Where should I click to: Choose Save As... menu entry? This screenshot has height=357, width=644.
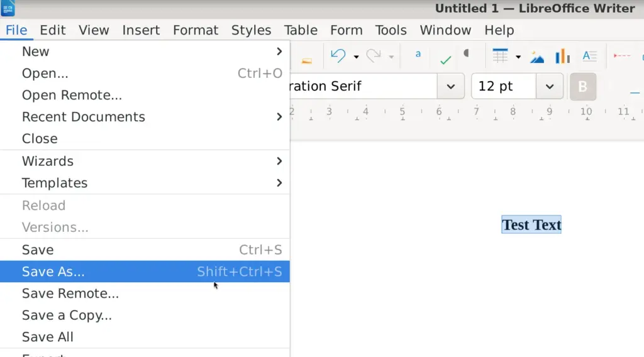[145, 272]
